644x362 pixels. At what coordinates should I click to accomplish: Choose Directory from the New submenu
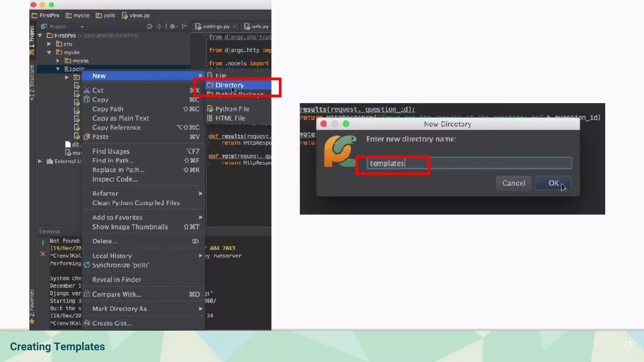[x=238, y=85]
